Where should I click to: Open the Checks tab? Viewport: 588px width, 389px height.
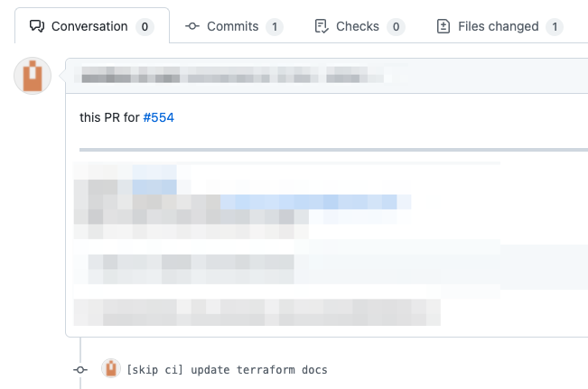tap(359, 26)
